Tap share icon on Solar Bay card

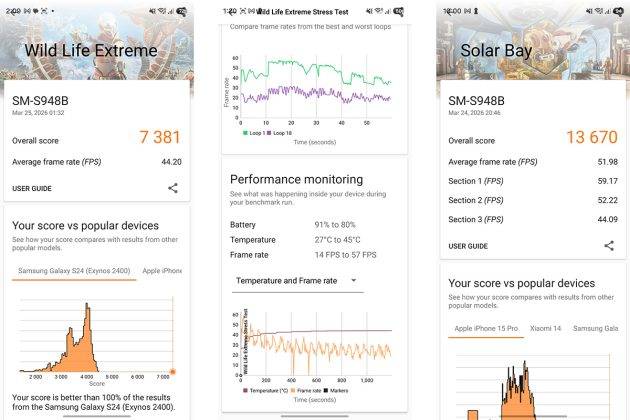(609, 246)
